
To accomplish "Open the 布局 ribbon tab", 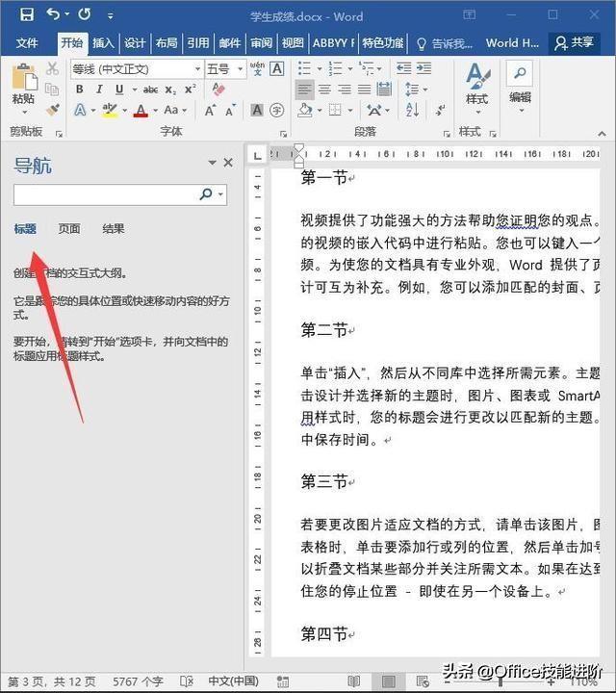I will (167, 43).
